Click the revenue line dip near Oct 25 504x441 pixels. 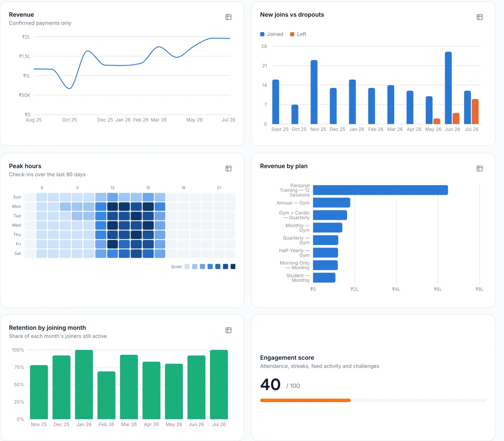click(x=69, y=88)
